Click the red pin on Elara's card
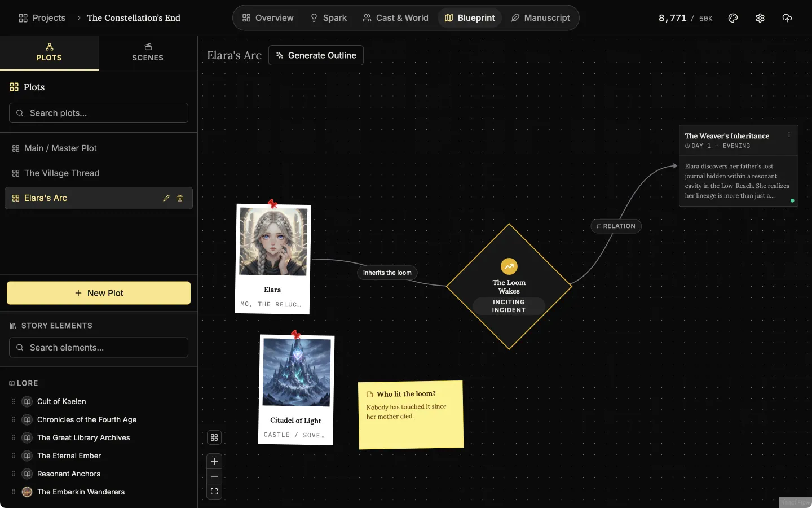This screenshot has width=812, height=508. (273, 204)
